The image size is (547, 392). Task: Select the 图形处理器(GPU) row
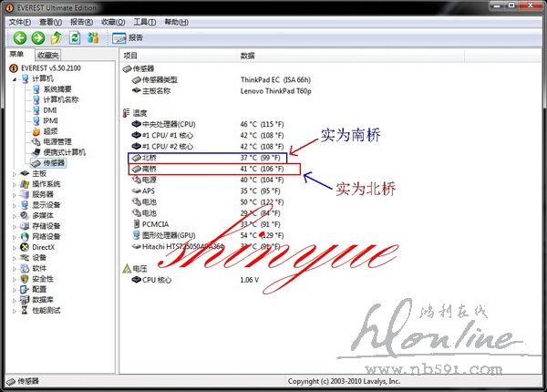coord(208,235)
